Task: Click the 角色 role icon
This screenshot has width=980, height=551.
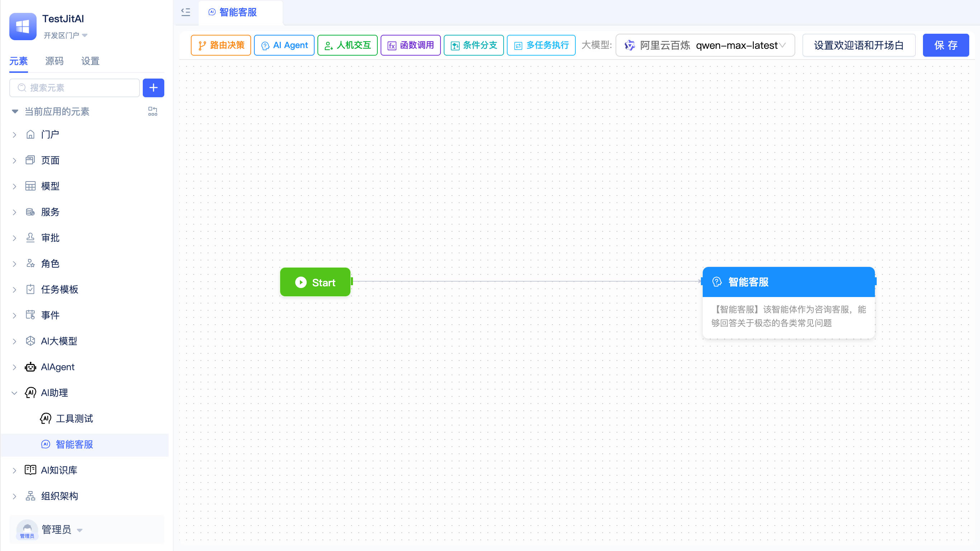Action: [x=30, y=263]
